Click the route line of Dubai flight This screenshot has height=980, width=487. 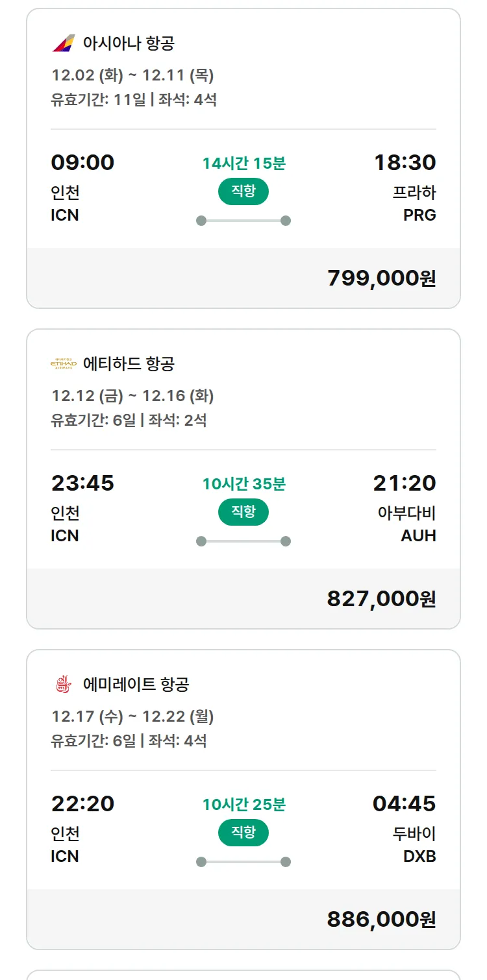(243, 862)
